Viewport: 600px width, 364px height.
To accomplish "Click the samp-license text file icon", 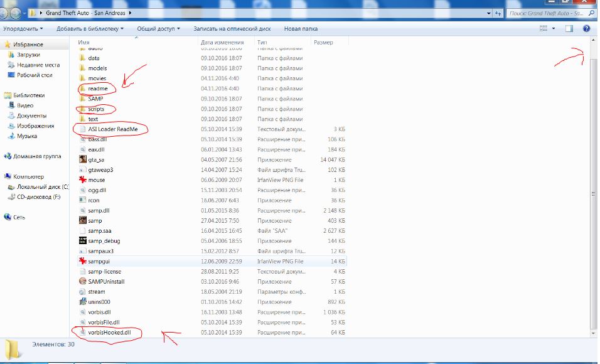I will tap(82, 271).
